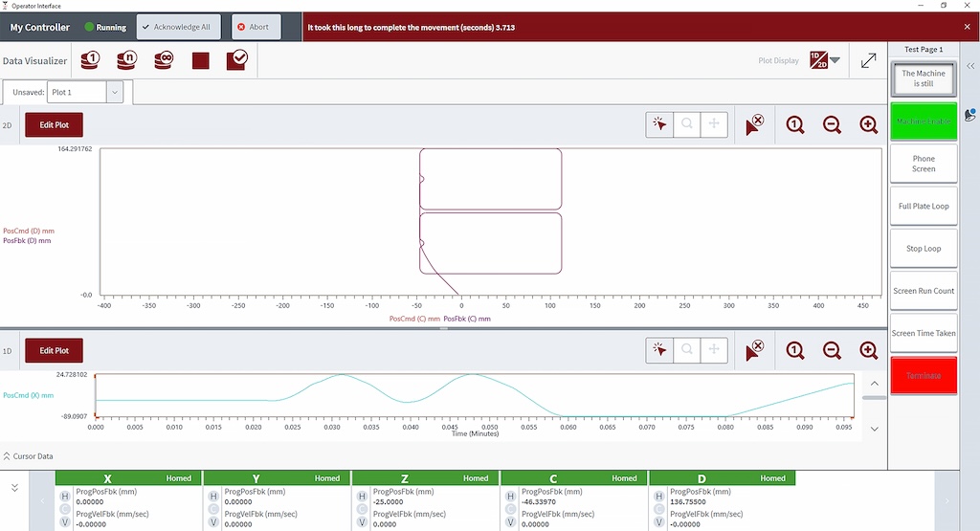The width and height of the screenshot is (980, 531).
Task: Collapse the right side panel with double chevron
Action: click(x=970, y=66)
